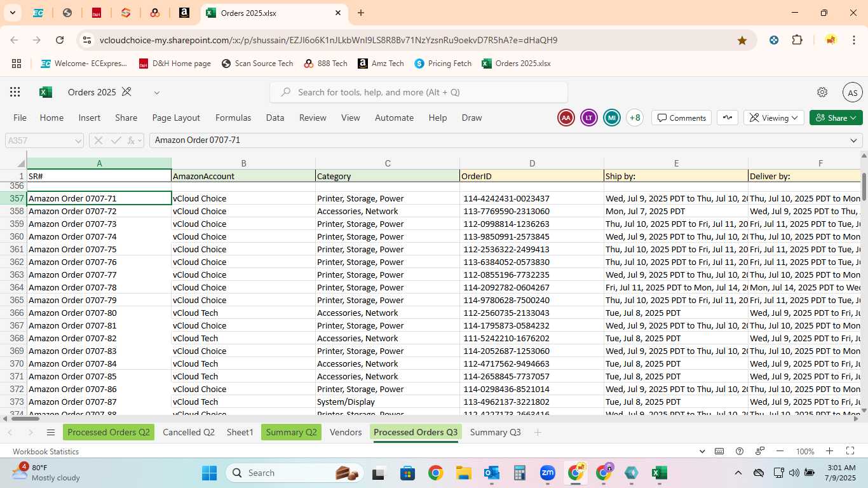Viewport: 868px width, 488px height.
Task: Expand the file name dropdown chevron
Action: 156,93
